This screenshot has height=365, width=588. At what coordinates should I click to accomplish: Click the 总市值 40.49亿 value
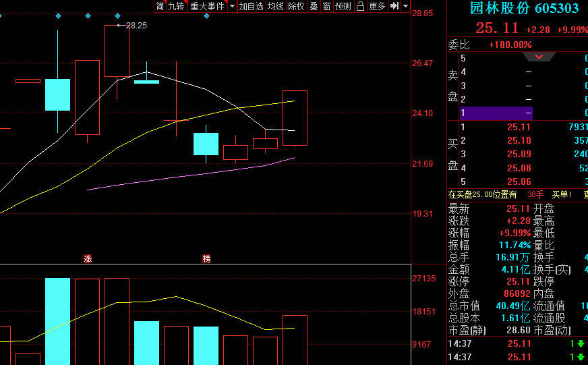coord(512,306)
